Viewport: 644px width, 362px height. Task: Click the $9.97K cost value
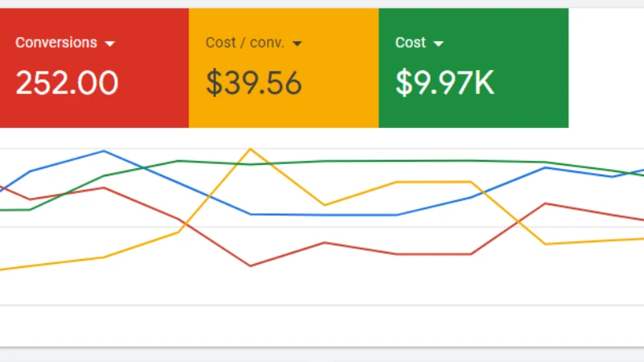click(x=445, y=83)
